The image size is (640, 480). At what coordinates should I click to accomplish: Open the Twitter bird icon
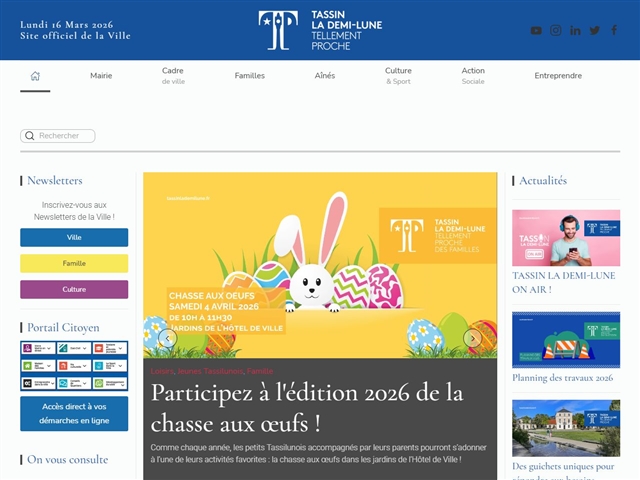click(595, 30)
